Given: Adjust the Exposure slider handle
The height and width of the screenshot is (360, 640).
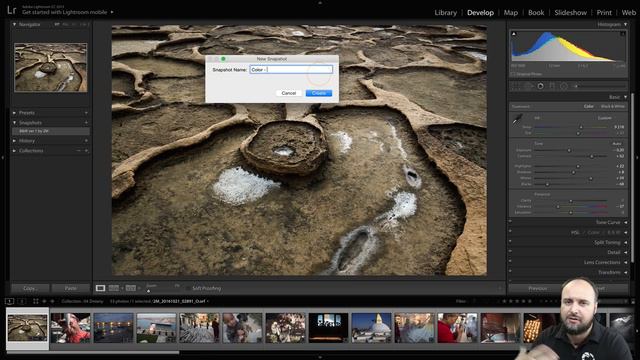Looking at the screenshot, I should (569, 150).
